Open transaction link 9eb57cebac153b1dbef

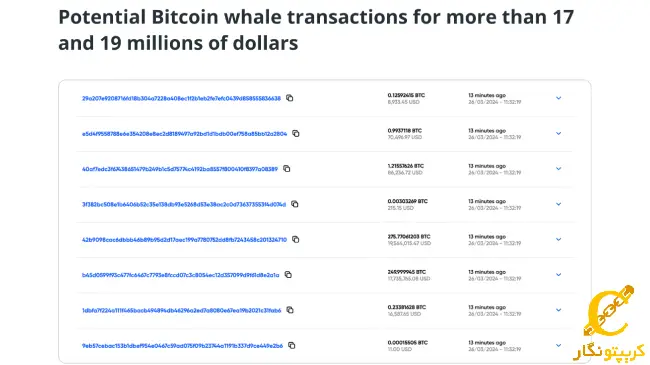(x=182, y=346)
